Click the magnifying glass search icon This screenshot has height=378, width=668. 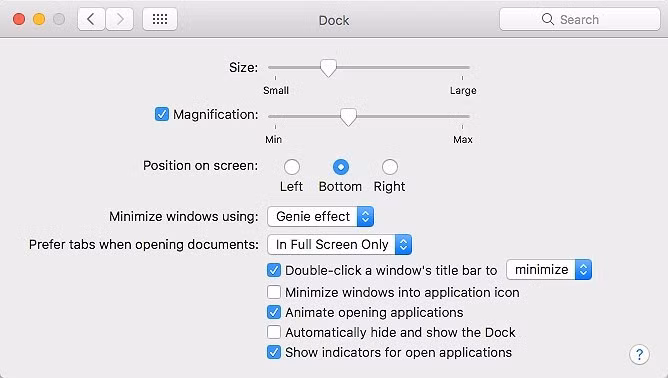[547, 19]
